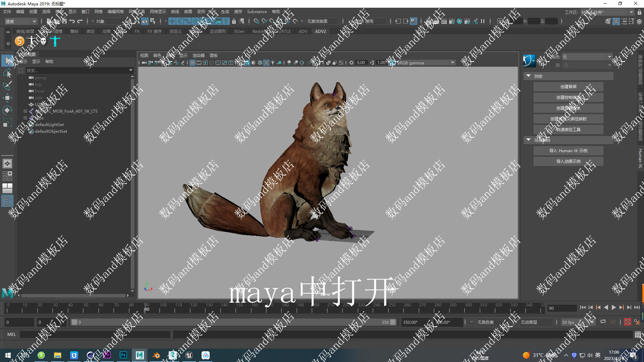The width and height of the screenshot is (644, 362).
Task: Switch to the XGen shelf tab
Action: tap(239, 31)
